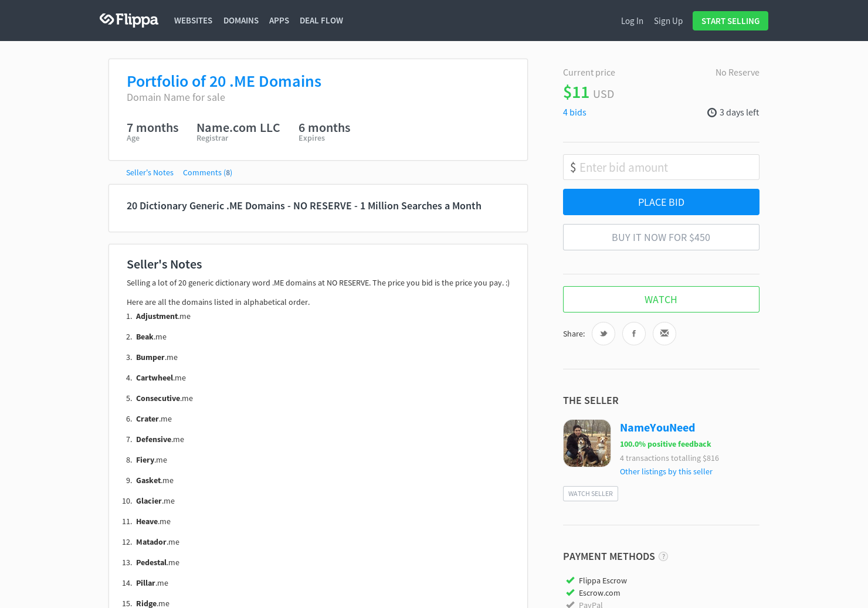This screenshot has height=608, width=868.
Task: Click the Sign Up link
Action: point(668,21)
